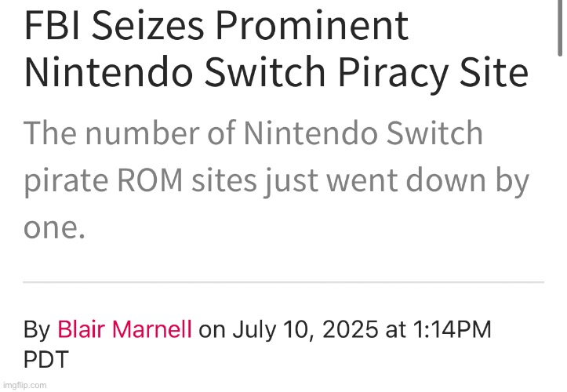This screenshot has width=567, height=392.
Task: Click the subtitle line starting "The number of"
Action: (x=253, y=133)
